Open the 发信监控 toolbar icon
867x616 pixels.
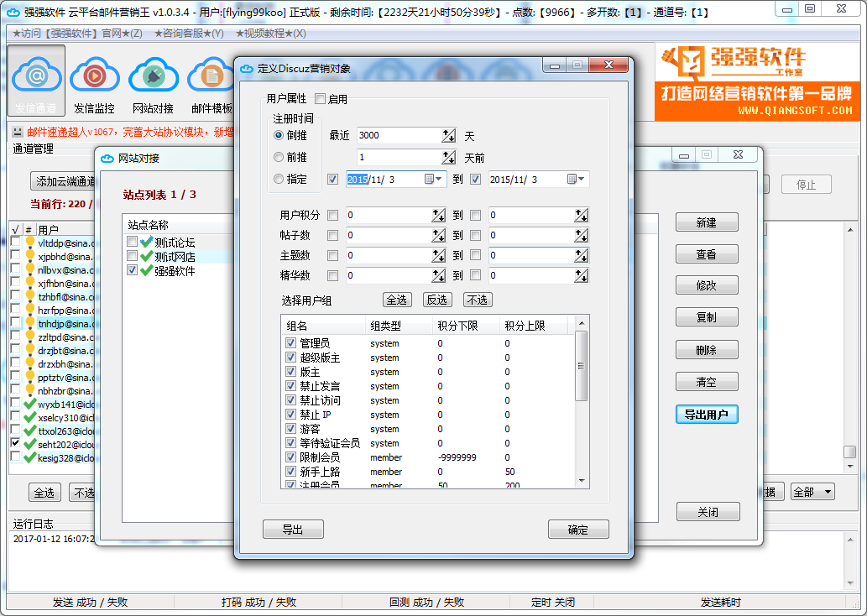point(95,81)
